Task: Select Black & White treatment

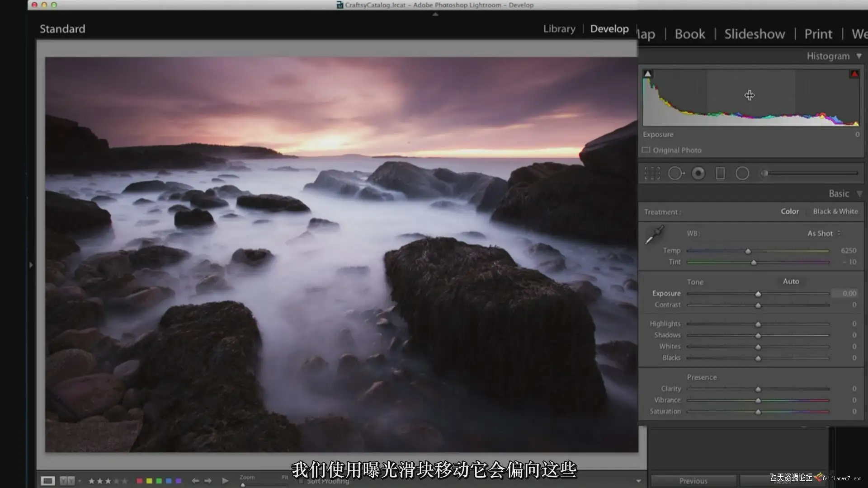Action: [x=835, y=211]
